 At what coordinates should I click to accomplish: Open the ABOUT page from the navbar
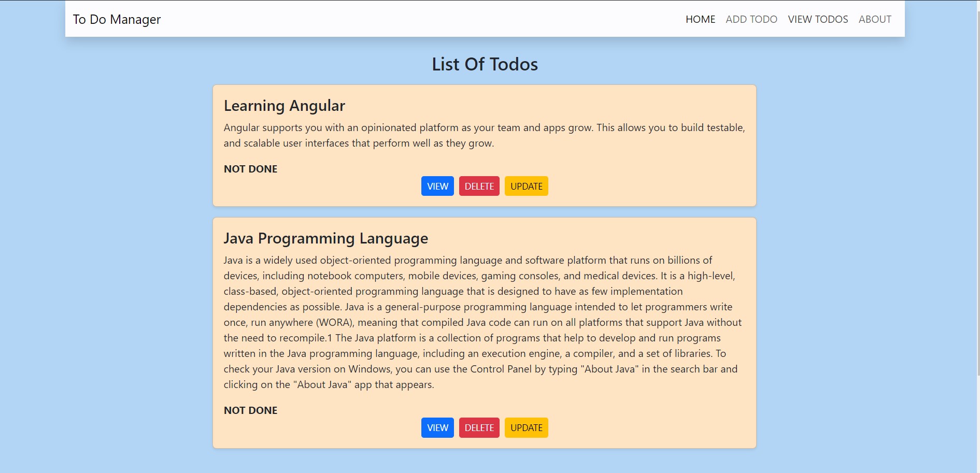tap(875, 19)
